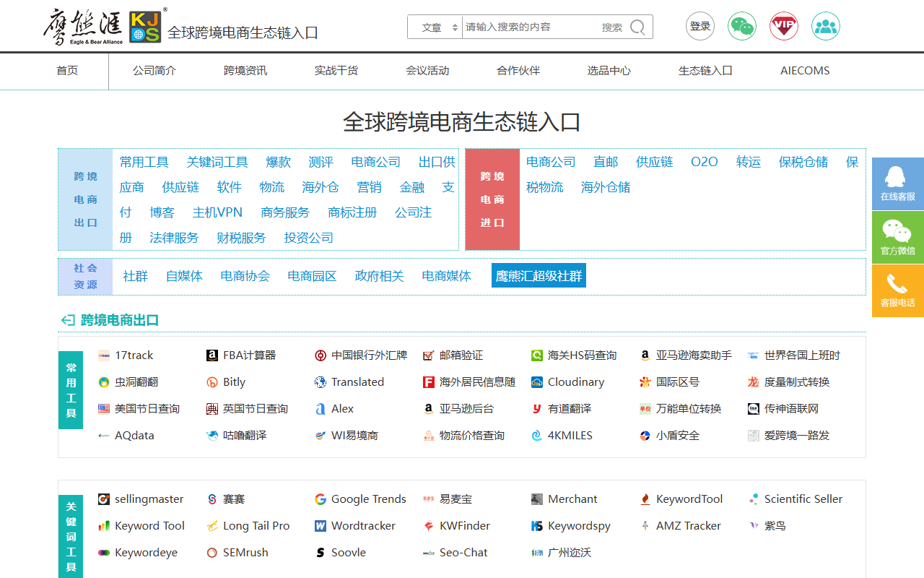Click the WeChat icon in header
Viewport: 924px width, 578px height.
(x=741, y=27)
